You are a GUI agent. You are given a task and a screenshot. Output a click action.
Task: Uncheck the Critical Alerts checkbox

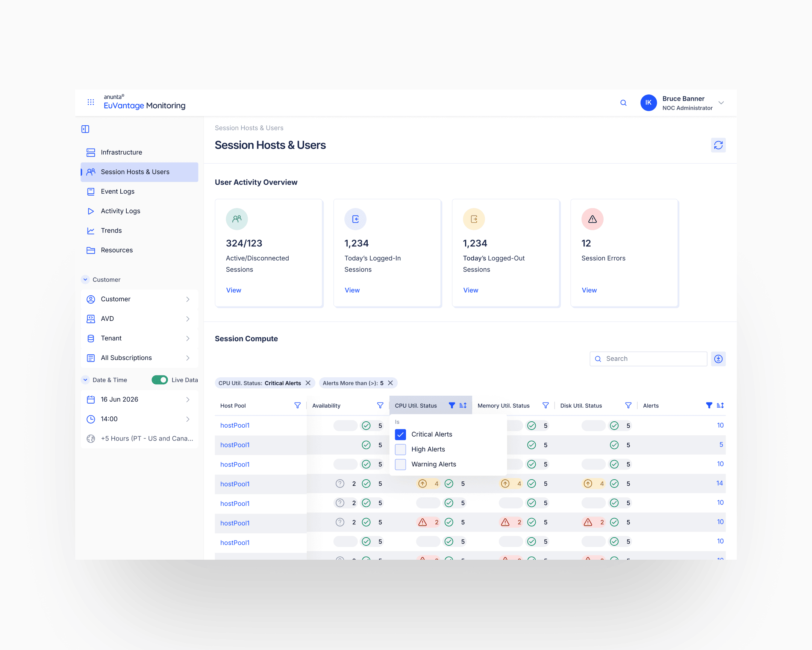coord(400,434)
